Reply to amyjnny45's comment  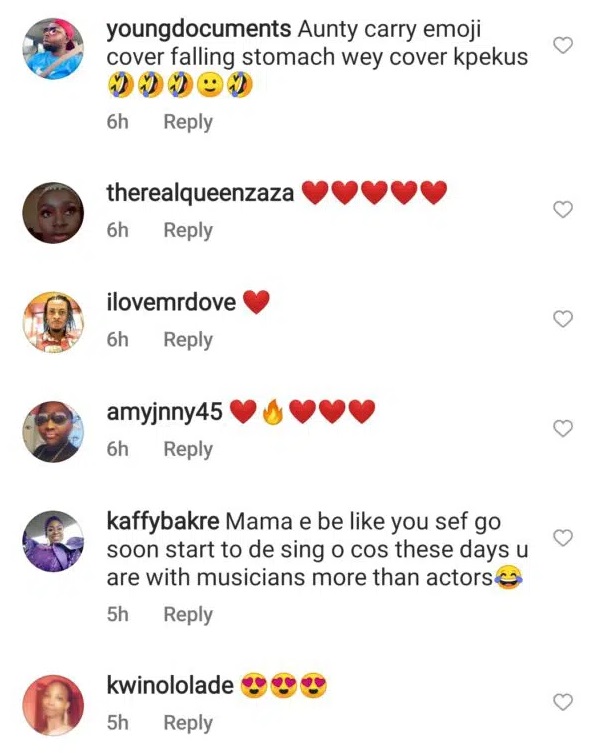(x=188, y=449)
